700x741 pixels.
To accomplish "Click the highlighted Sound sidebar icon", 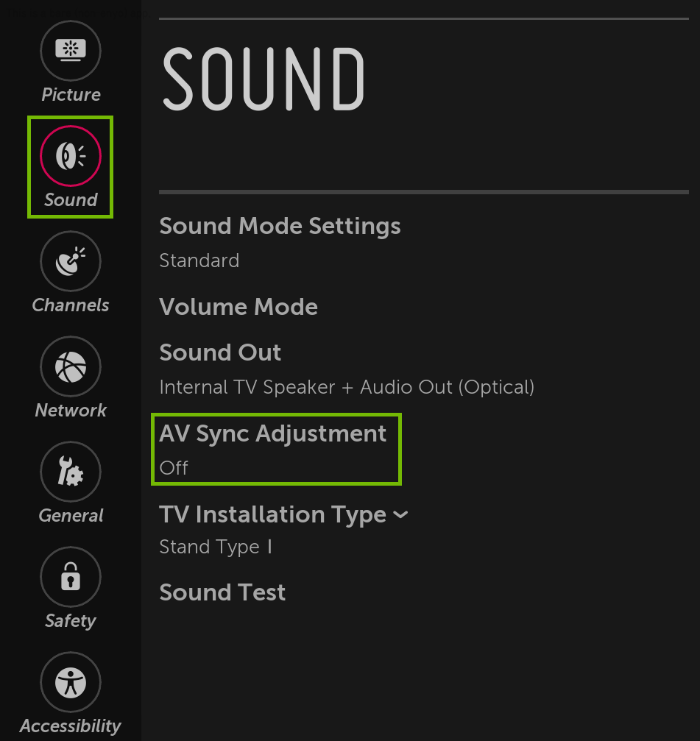I will [70, 156].
